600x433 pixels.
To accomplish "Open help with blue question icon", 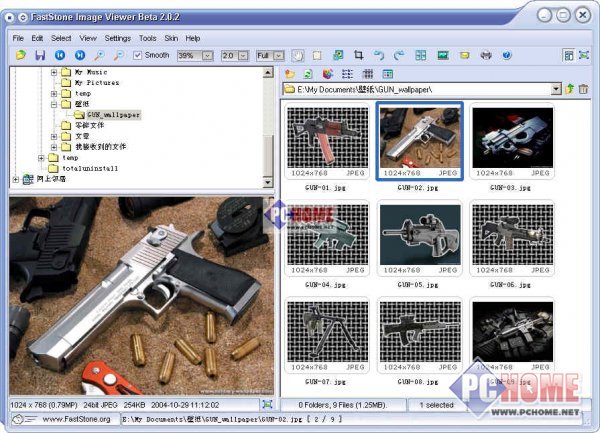I will click(x=507, y=55).
